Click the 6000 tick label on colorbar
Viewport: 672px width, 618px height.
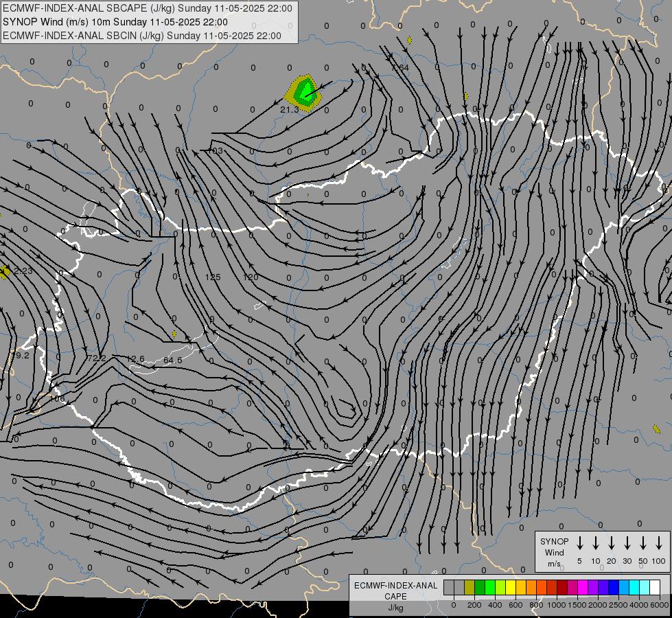coord(660,605)
